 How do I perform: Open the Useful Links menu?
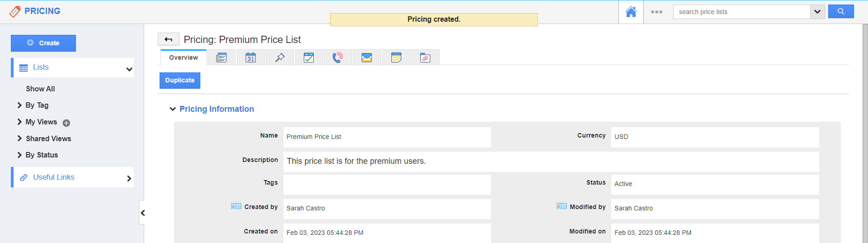click(72, 177)
